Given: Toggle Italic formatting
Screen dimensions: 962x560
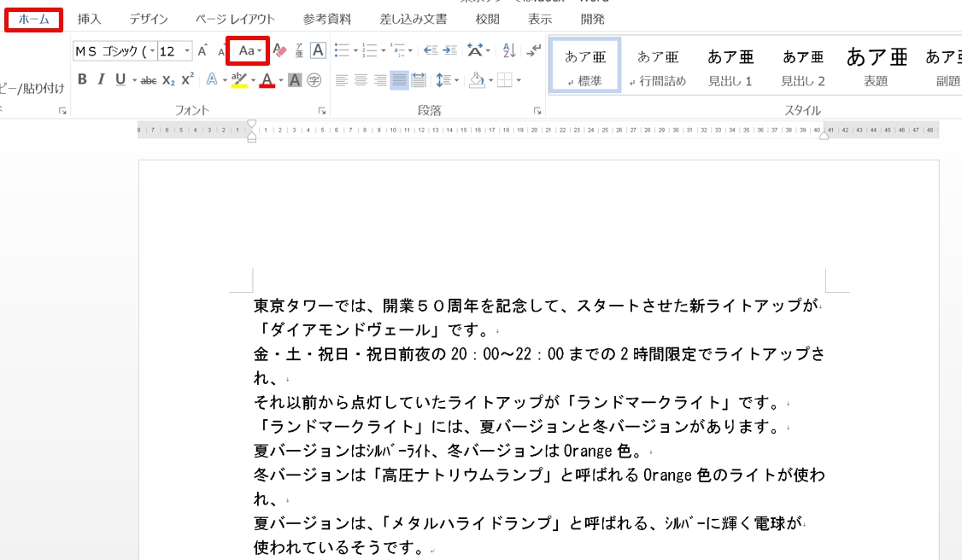Looking at the screenshot, I should (x=101, y=80).
